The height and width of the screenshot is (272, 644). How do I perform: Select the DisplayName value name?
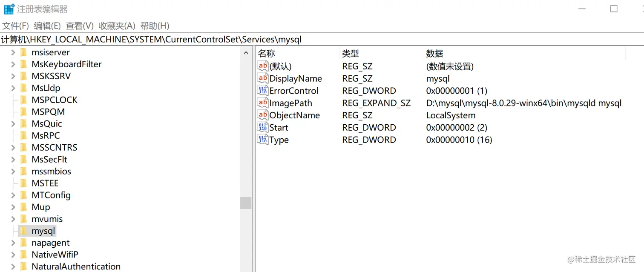296,79
